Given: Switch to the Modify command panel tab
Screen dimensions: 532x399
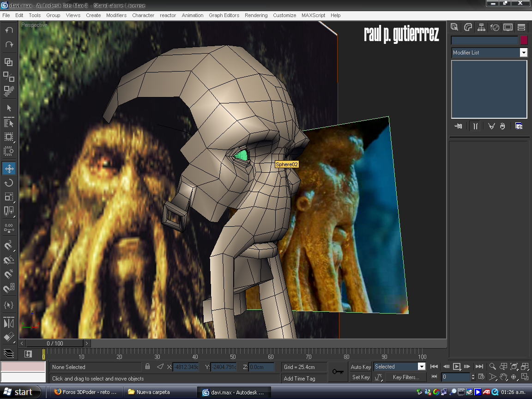Looking at the screenshot, I should click(x=468, y=27).
